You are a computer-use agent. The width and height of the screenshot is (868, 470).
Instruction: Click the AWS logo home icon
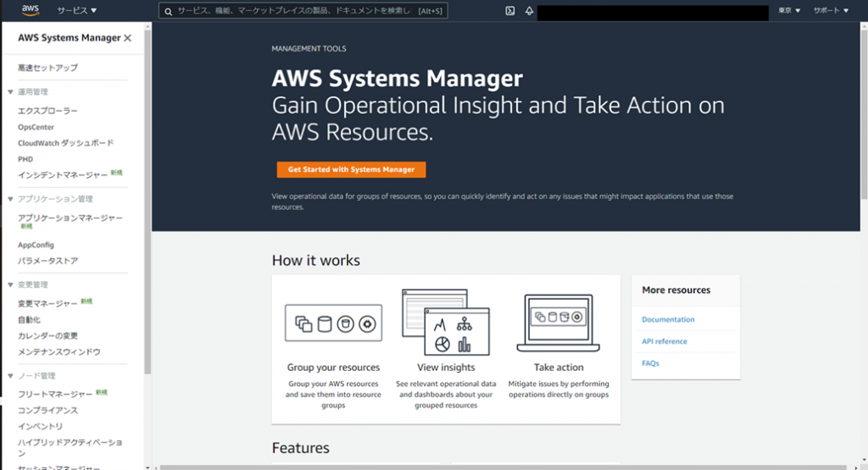[31, 10]
